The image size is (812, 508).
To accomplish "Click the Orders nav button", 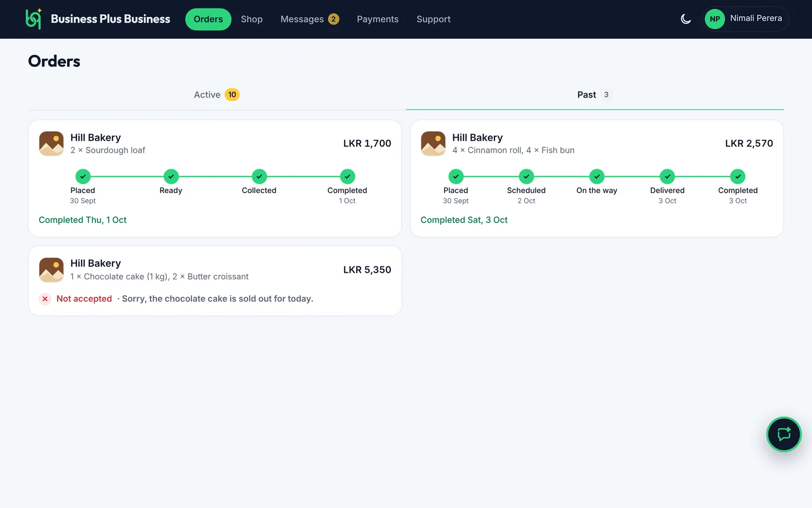I will [208, 19].
